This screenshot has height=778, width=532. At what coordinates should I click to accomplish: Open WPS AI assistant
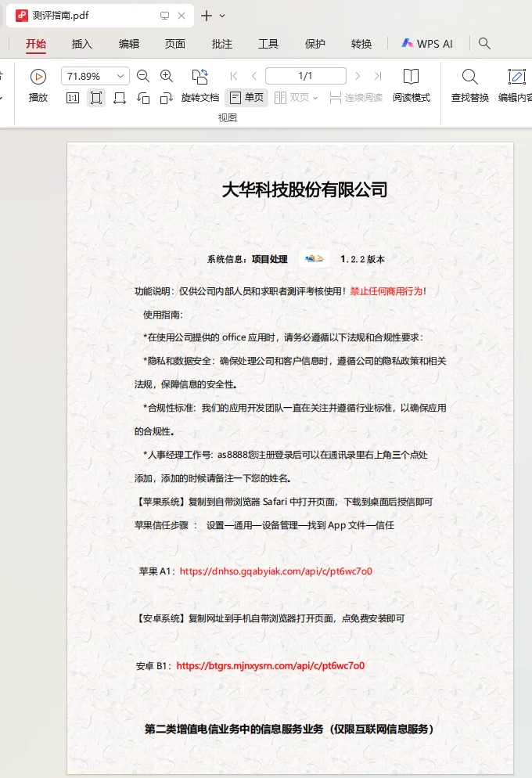427,44
